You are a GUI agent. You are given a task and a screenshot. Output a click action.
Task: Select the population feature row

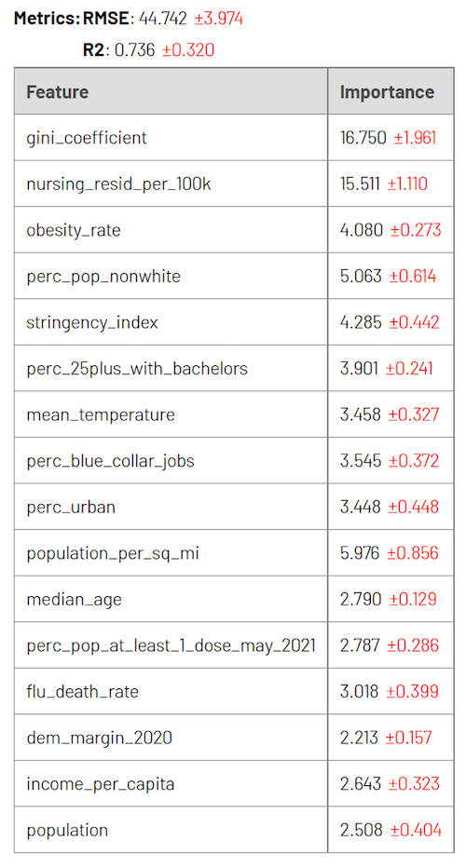234,831
